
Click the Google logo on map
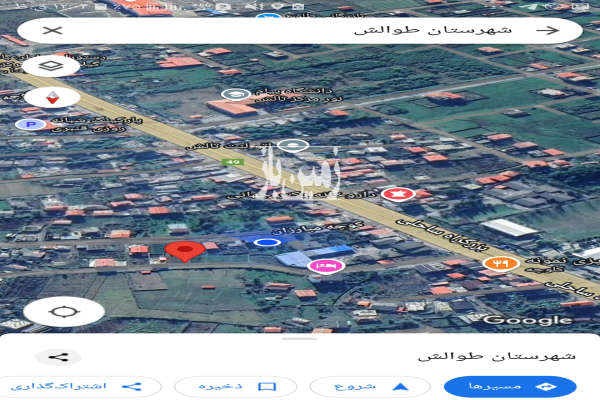527,320
